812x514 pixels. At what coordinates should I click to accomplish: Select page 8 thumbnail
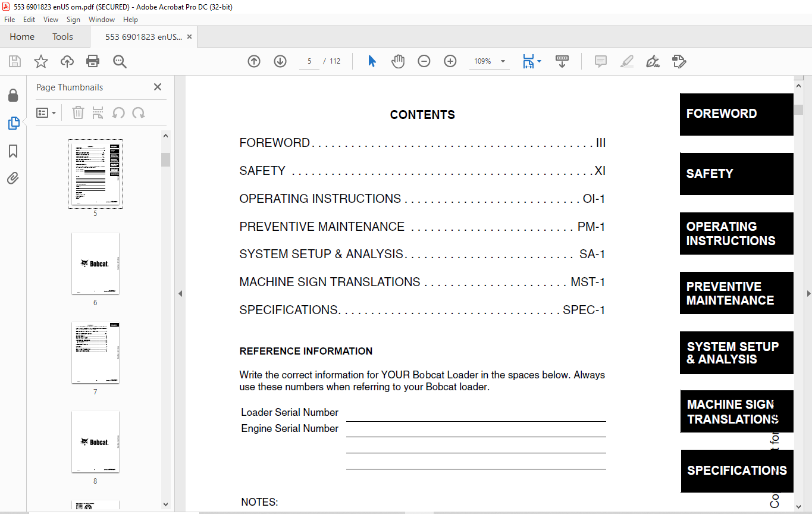coord(95,441)
